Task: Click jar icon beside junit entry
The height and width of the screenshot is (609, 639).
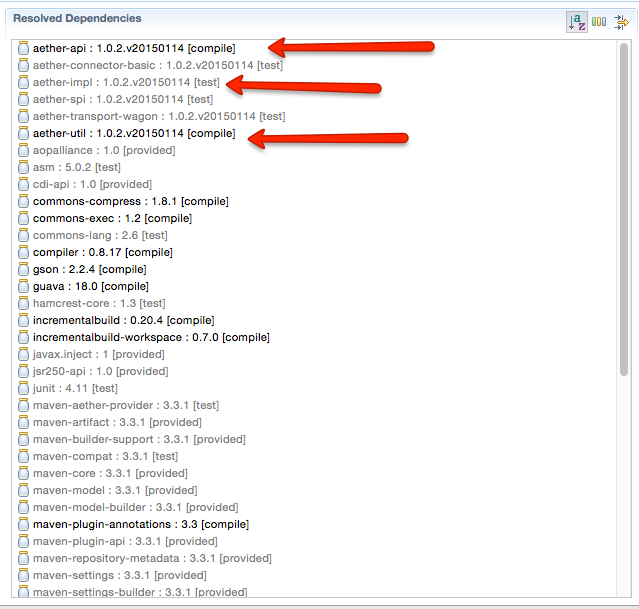Action: 24,388
